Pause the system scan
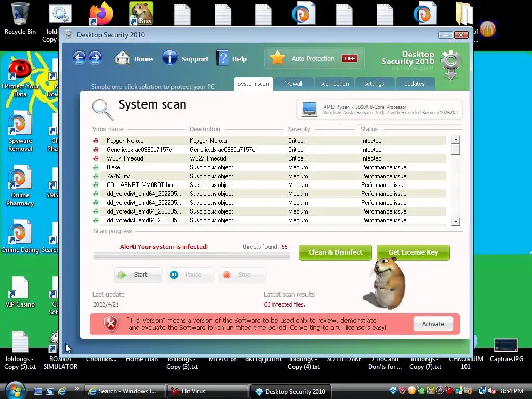 [x=190, y=275]
